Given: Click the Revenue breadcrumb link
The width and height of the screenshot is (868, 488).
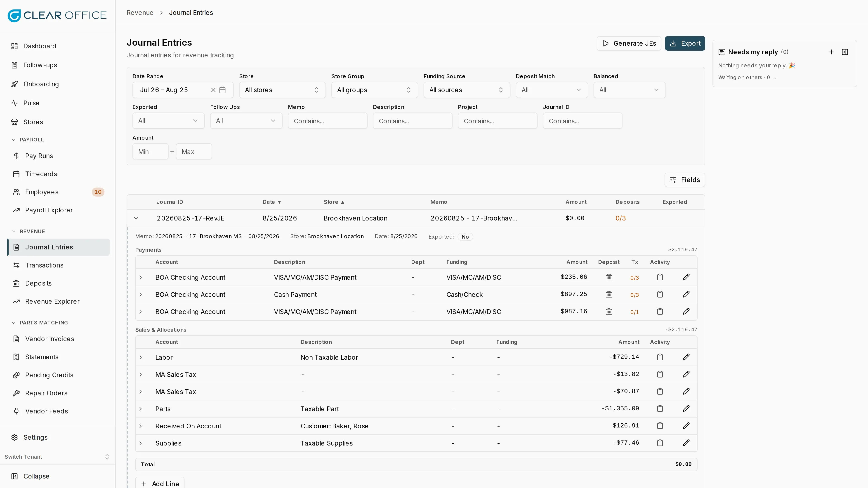Looking at the screenshot, I should pyautogui.click(x=140, y=13).
